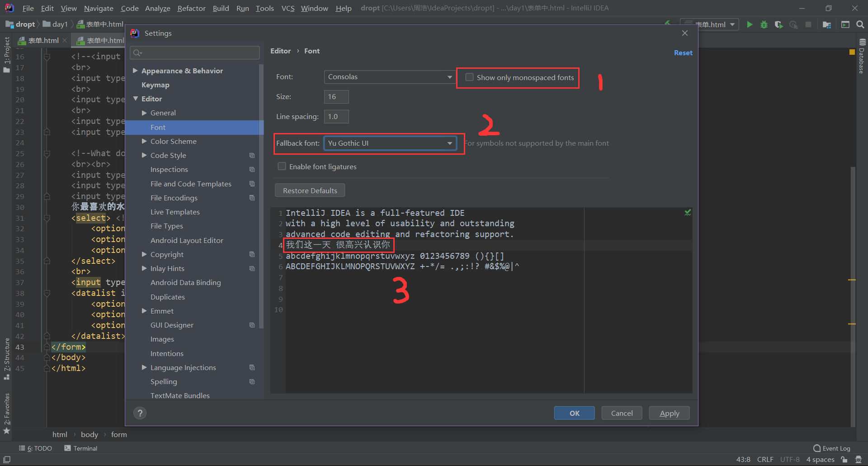Click the Search Everywhere magnifier icon
This screenshot has height=466, width=868.
[860, 24]
